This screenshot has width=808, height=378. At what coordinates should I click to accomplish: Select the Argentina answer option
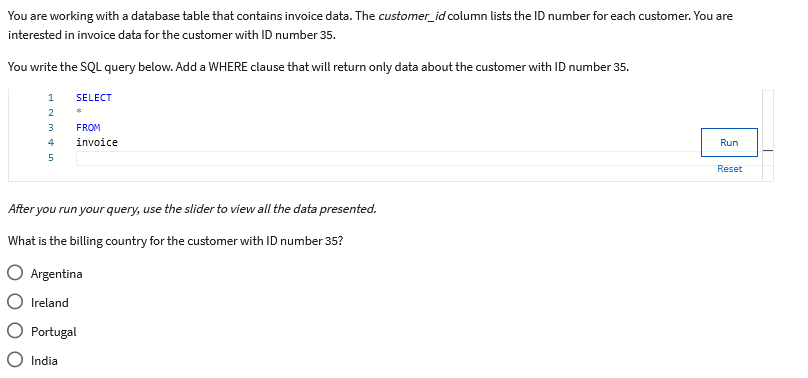15,273
